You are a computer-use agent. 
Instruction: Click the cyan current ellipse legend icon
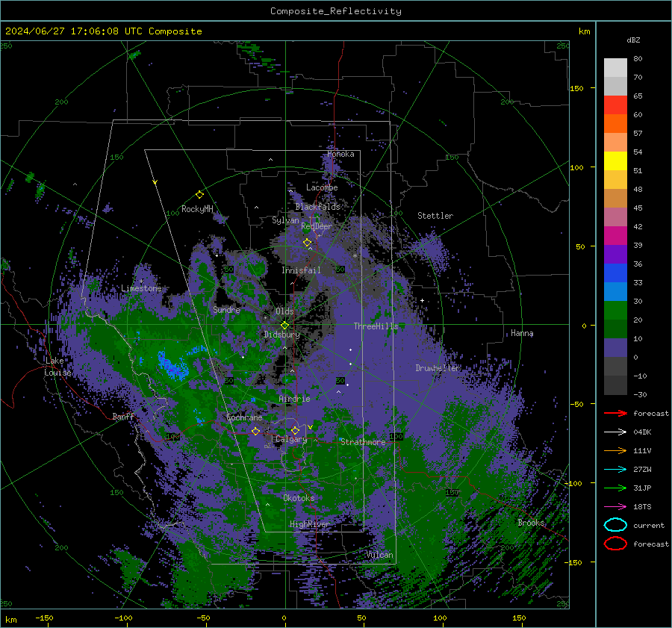615,525
